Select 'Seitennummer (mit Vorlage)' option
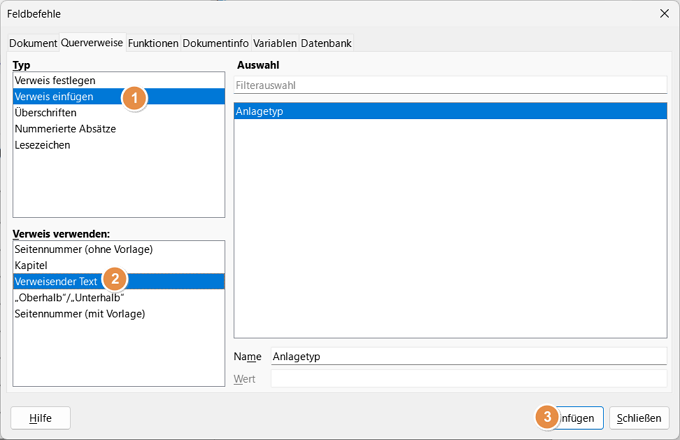680x440 pixels. tap(80, 314)
